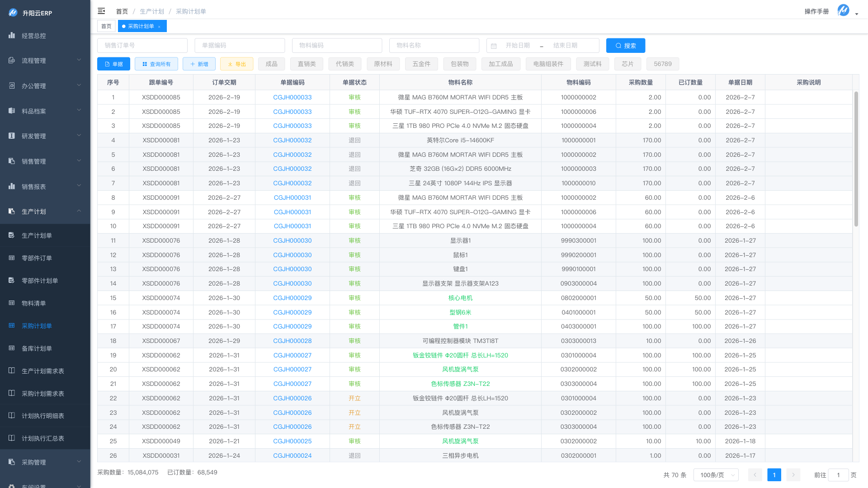
Task: Open the 100条/页 page size dropdown
Action: point(716,475)
